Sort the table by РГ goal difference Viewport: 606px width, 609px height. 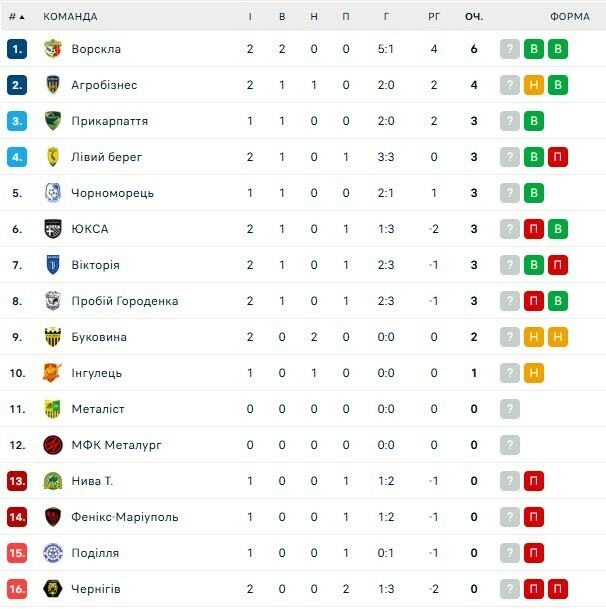point(434,16)
